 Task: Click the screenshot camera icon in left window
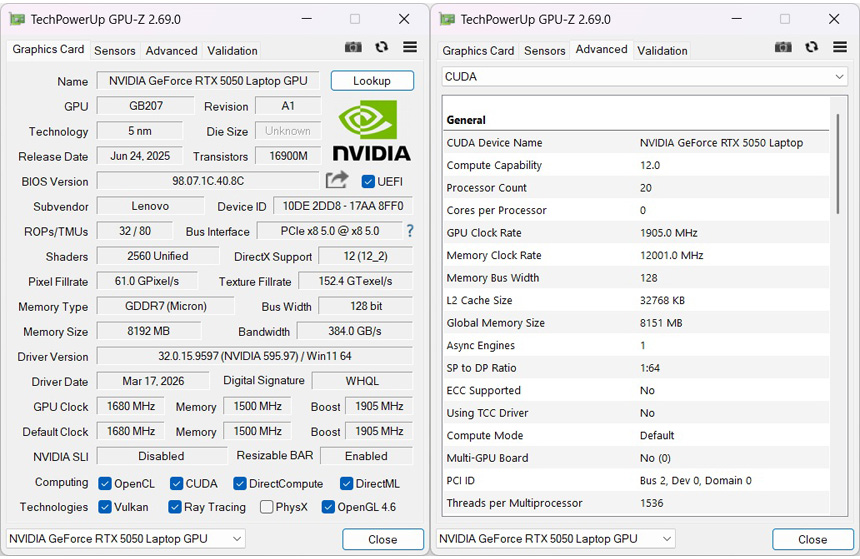click(x=353, y=47)
